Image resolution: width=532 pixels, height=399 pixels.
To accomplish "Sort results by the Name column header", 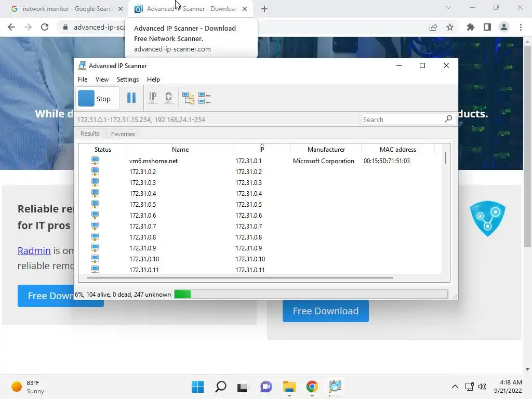I will coord(180,150).
